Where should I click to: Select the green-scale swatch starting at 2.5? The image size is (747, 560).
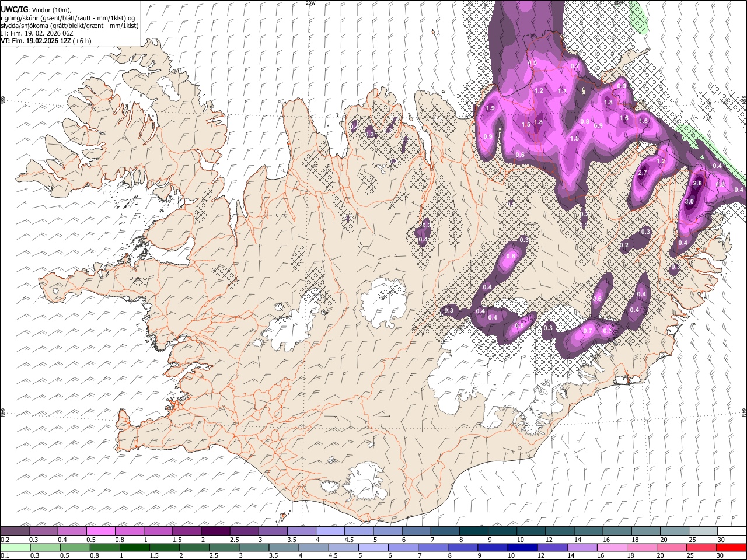tap(224, 547)
